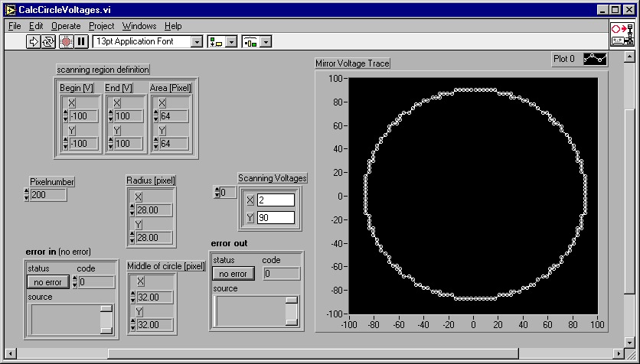Expand the Align Objects dropdown arrow

230,41
